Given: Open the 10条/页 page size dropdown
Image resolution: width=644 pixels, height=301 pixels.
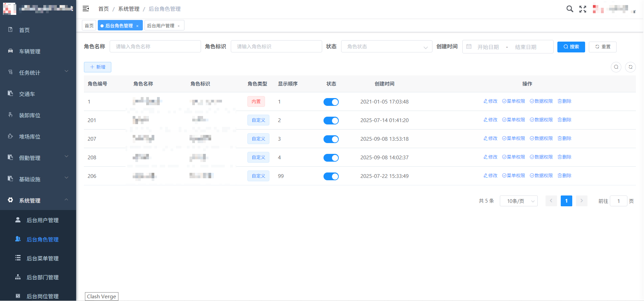Looking at the screenshot, I should pyautogui.click(x=518, y=201).
